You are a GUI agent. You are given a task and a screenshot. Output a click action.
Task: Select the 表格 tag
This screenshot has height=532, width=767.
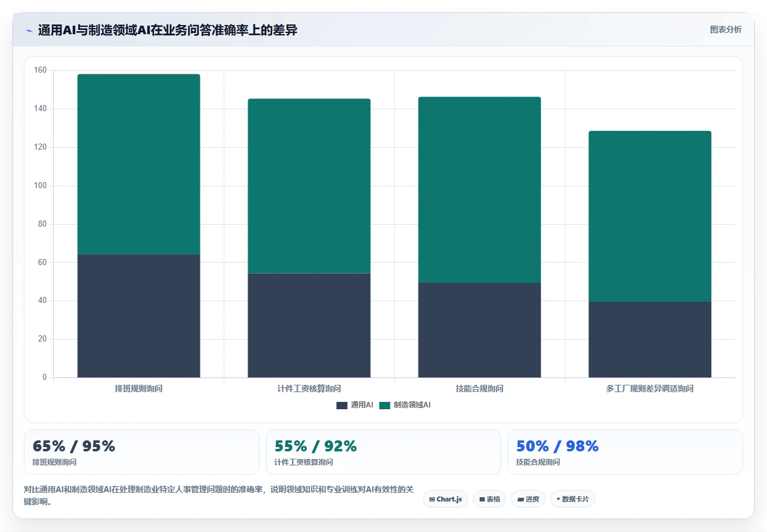tap(490, 499)
